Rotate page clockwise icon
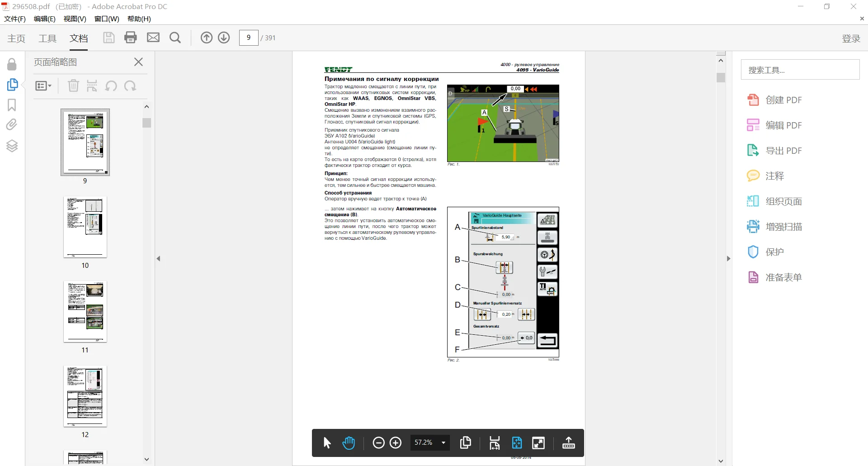868x466 pixels. 130,86
